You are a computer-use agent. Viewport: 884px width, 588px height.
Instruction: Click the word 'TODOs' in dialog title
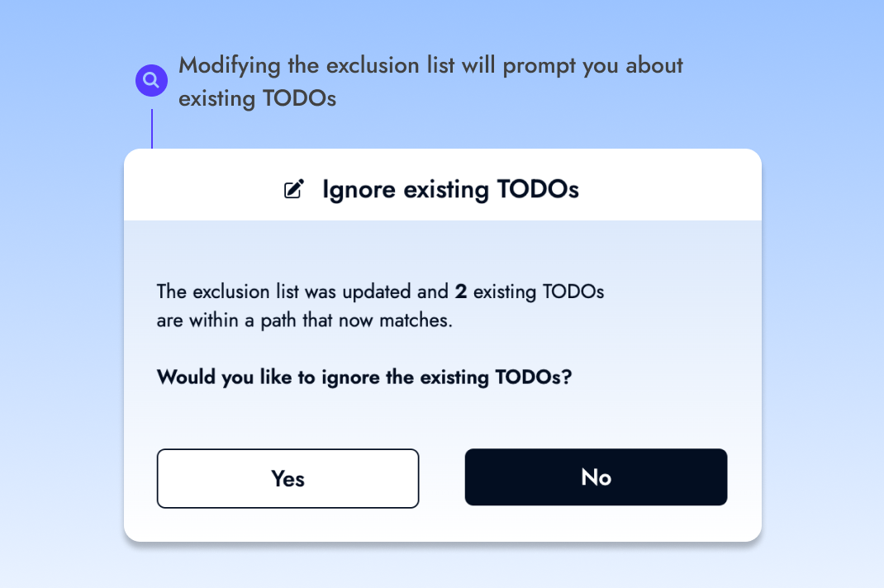point(538,189)
